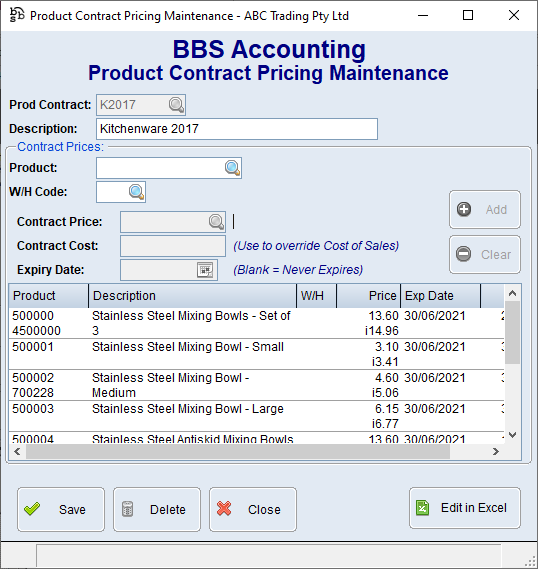Select product row 500001
The image size is (538, 569).
[256, 354]
